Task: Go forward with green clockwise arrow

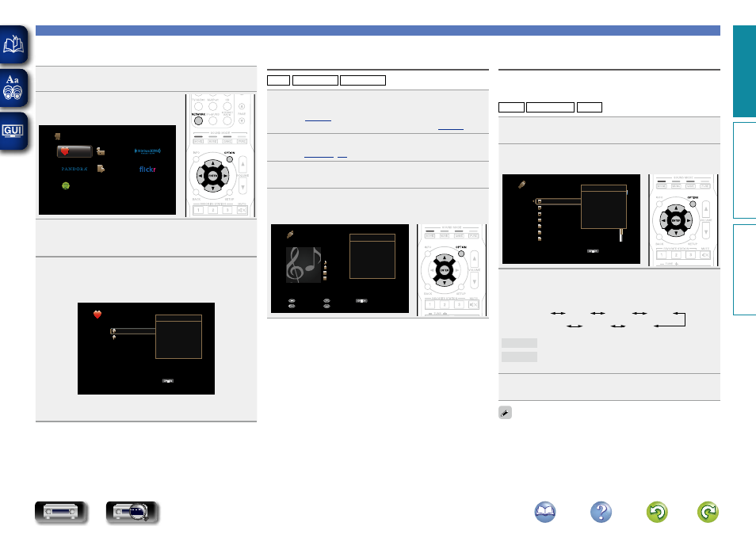Action: 708,512
